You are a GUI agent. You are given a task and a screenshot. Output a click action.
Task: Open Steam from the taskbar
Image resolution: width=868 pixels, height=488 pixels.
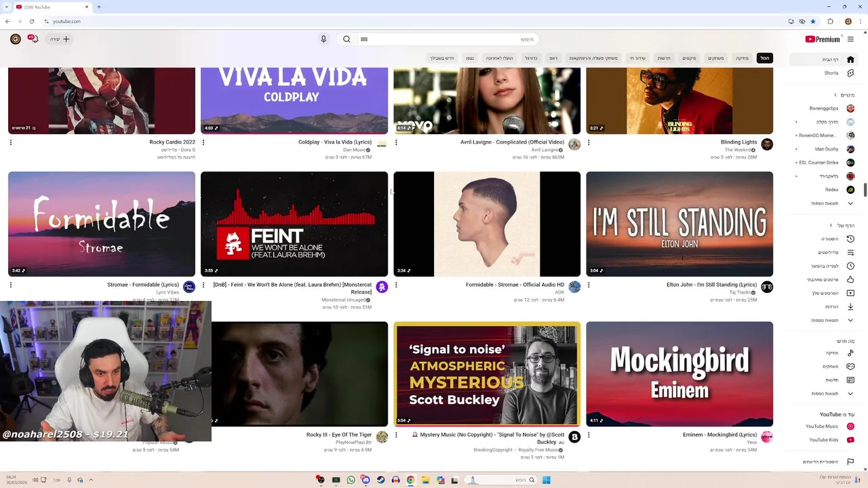coord(380,480)
